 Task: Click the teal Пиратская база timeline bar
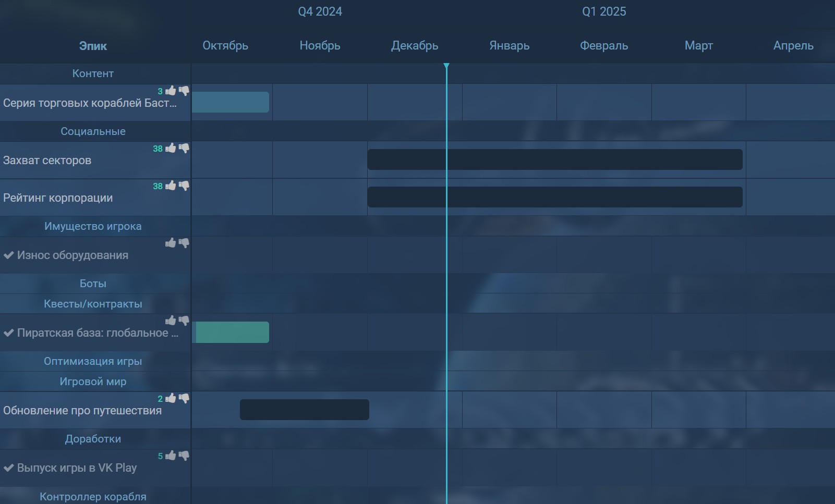pyautogui.click(x=232, y=333)
